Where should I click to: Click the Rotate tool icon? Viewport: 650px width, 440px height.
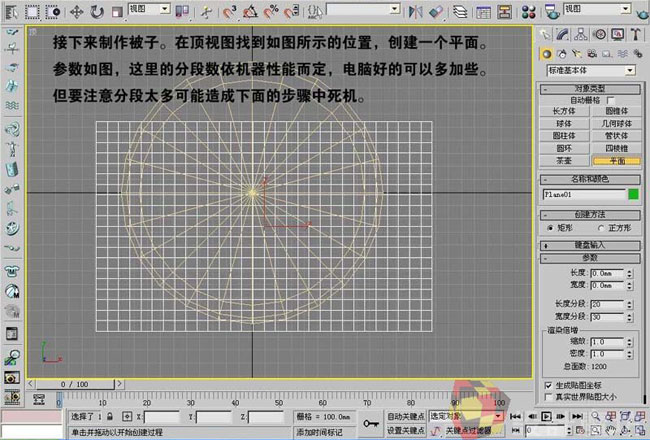click(97, 12)
